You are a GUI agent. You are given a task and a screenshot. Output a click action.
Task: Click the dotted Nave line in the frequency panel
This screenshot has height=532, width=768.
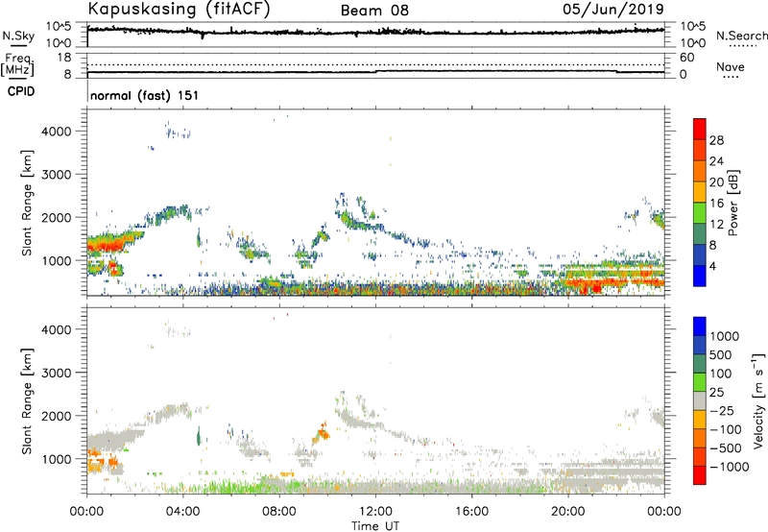(375, 64)
